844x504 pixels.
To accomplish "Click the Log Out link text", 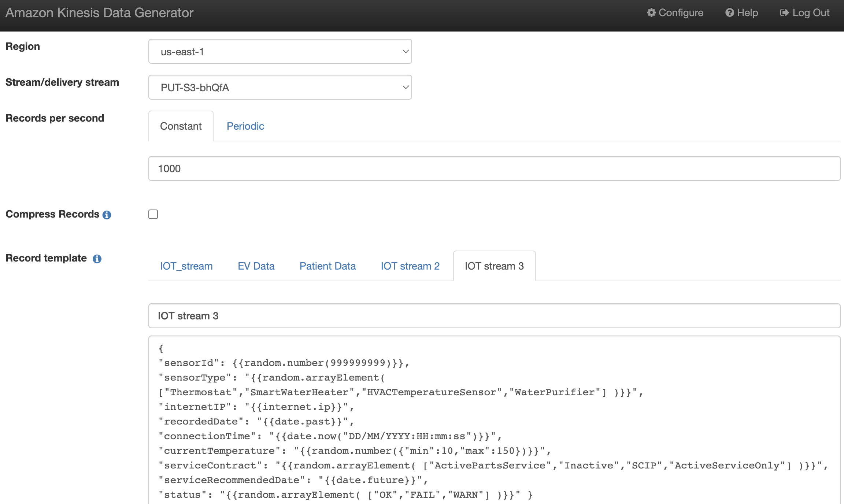I will click(x=811, y=13).
